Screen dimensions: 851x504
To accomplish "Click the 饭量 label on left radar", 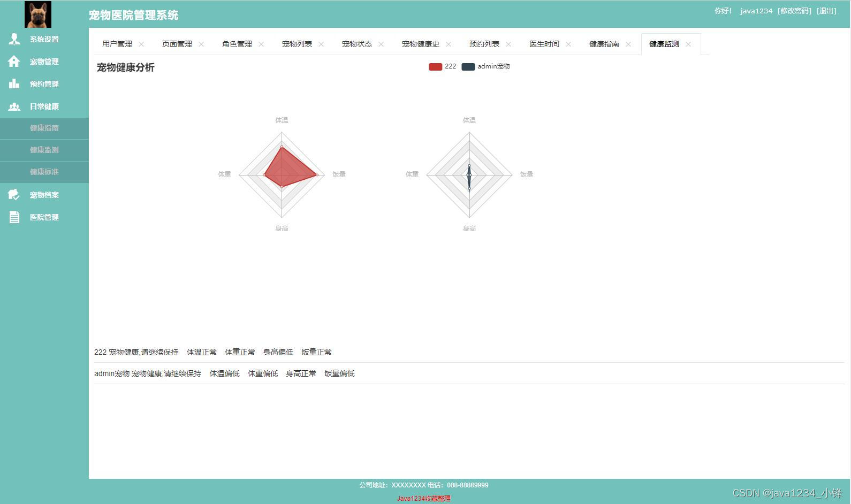I will (x=339, y=174).
